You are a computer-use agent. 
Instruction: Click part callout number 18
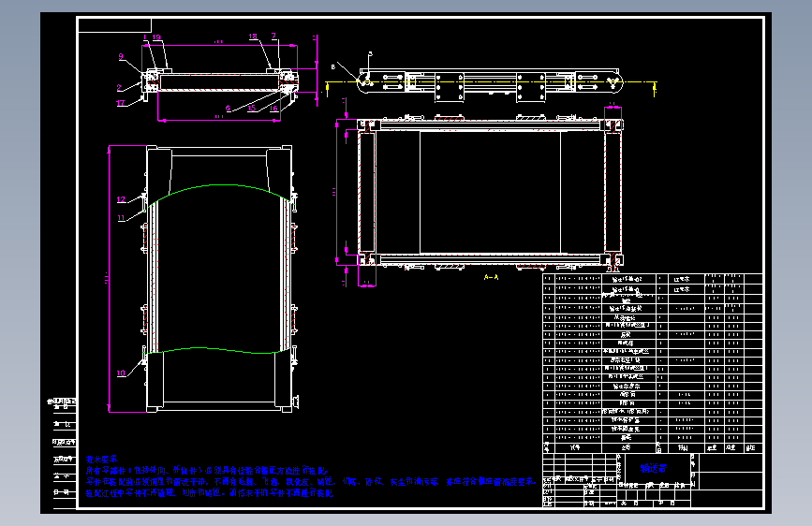253,37
